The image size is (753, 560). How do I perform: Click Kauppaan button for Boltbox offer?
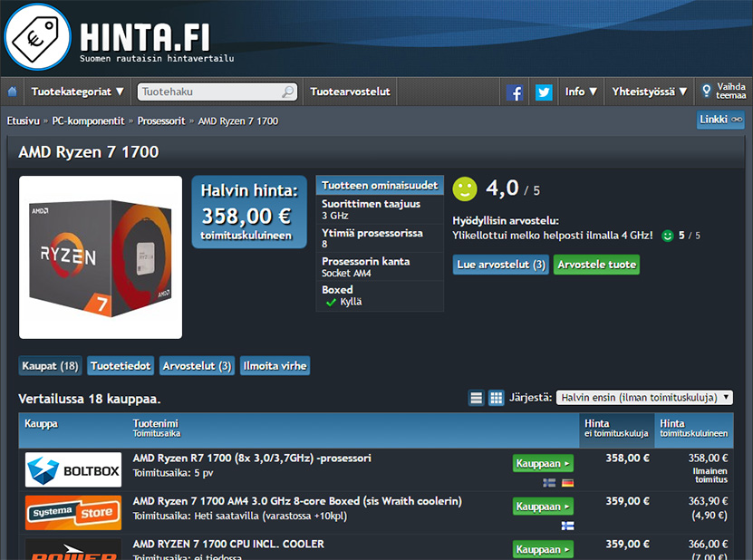pyautogui.click(x=543, y=463)
